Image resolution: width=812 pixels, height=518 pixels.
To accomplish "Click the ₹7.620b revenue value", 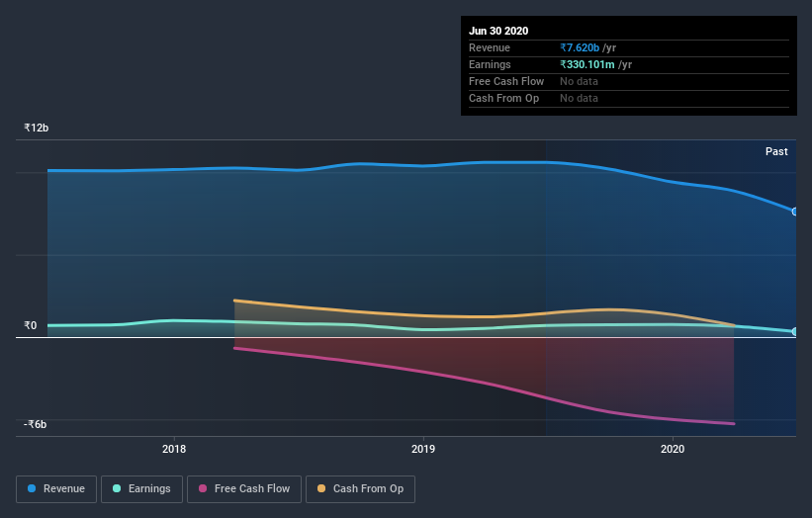I will coord(580,47).
